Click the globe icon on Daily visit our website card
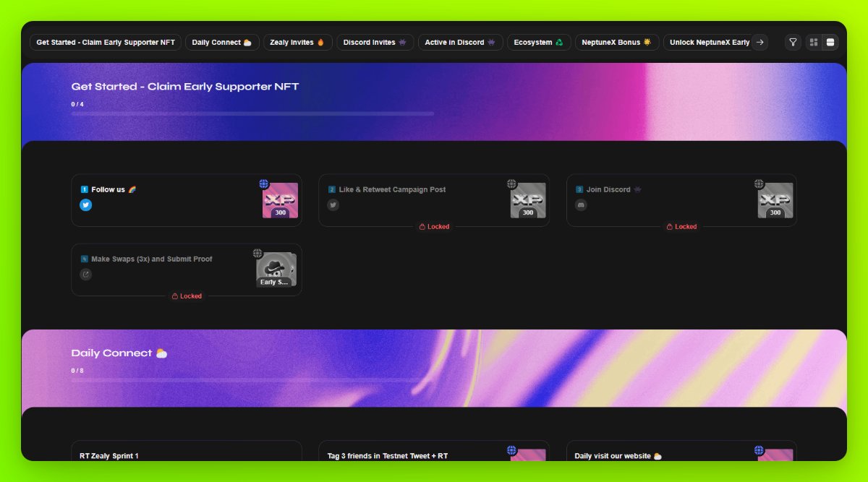The height and width of the screenshot is (482, 868). coord(759,450)
